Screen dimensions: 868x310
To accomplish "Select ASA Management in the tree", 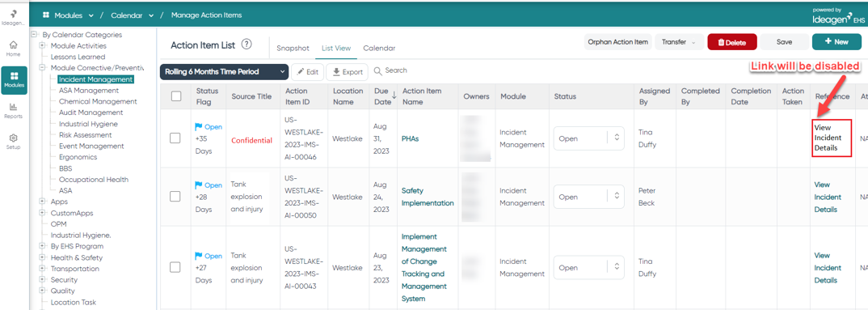I will tap(89, 91).
